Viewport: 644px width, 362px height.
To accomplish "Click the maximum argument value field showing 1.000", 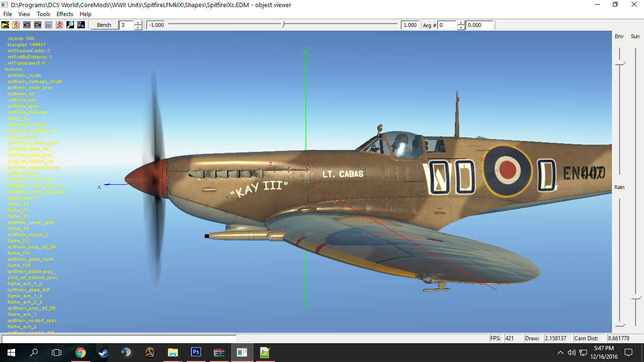I will tap(410, 25).
